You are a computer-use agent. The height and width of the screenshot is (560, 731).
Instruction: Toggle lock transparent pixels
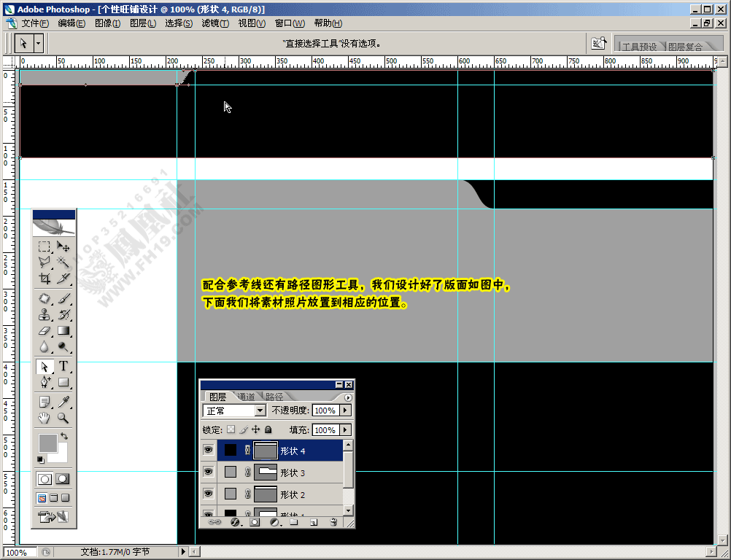coord(231,429)
